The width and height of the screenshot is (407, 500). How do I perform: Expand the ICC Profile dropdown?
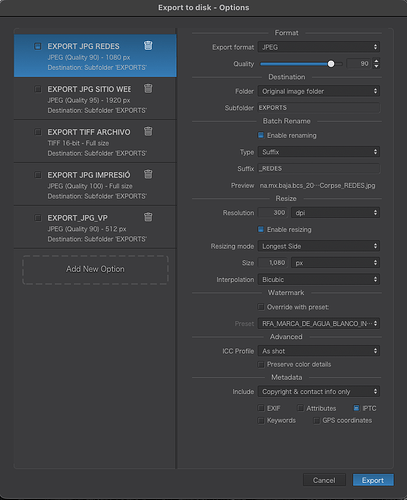point(319,351)
